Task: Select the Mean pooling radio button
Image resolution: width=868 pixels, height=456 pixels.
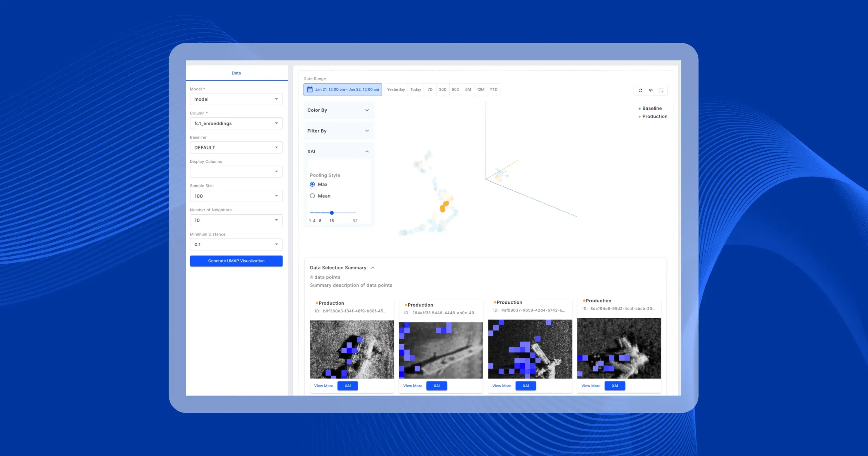Action: (x=312, y=196)
